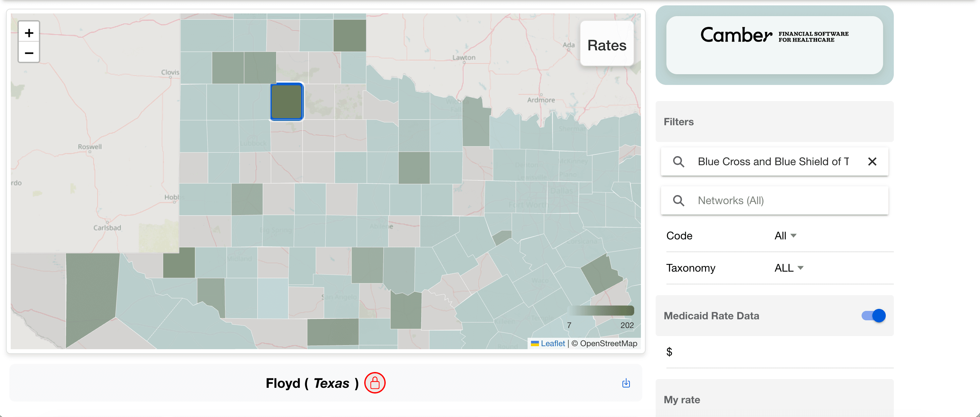Zoom out on the map
This screenshot has width=980, height=417.
(29, 53)
